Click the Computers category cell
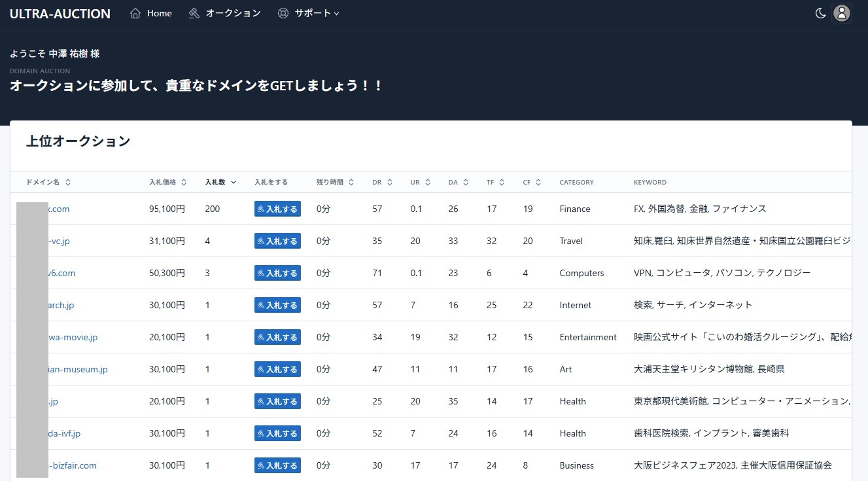This screenshot has width=868, height=481. point(582,273)
